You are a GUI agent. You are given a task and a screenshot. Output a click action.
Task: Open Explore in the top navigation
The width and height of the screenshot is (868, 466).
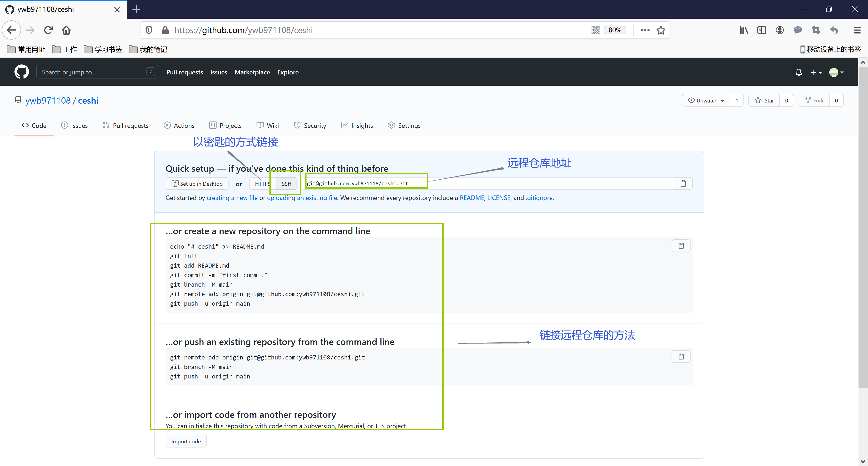click(288, 72)
